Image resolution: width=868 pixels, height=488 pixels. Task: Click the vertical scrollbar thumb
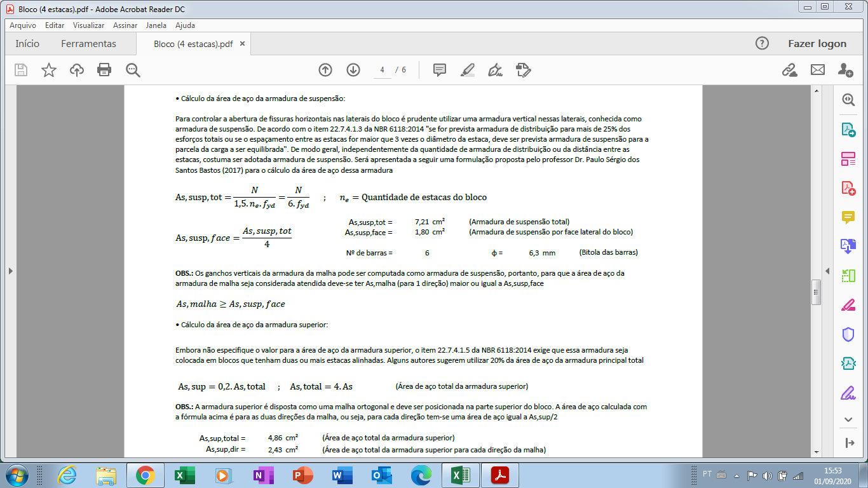[x=817, y=292]
